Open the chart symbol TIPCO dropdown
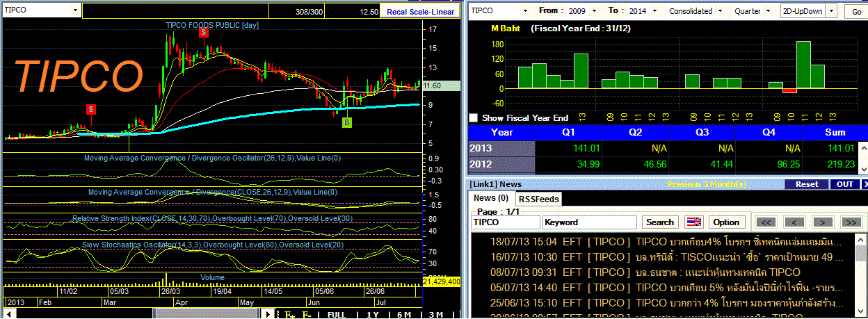The height and width of the screenshot is (319, 868). tap(75, 11)
